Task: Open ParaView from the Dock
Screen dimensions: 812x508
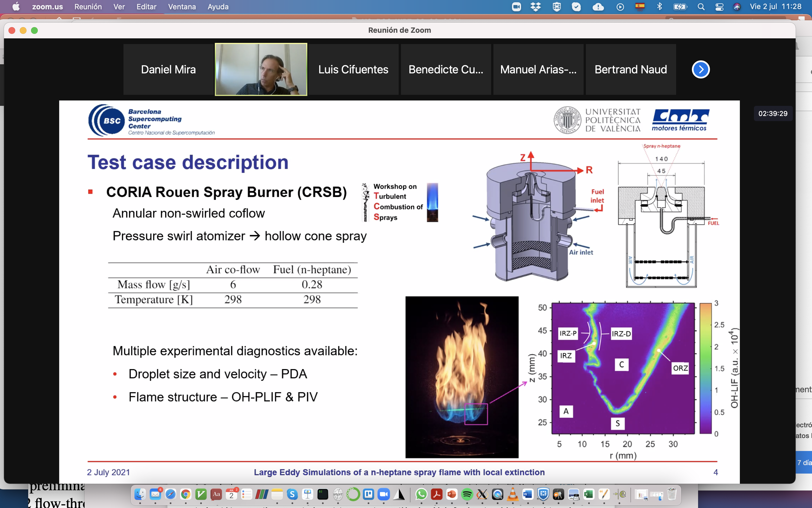Action: pos(262,494)
